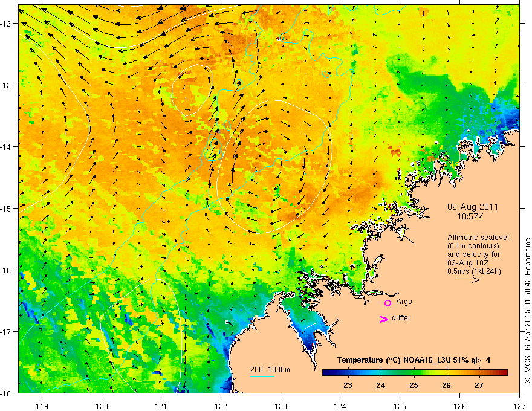The image size is (532, 411).
Task: Click the 24 tick label on color bar
Action: point(381,385)
